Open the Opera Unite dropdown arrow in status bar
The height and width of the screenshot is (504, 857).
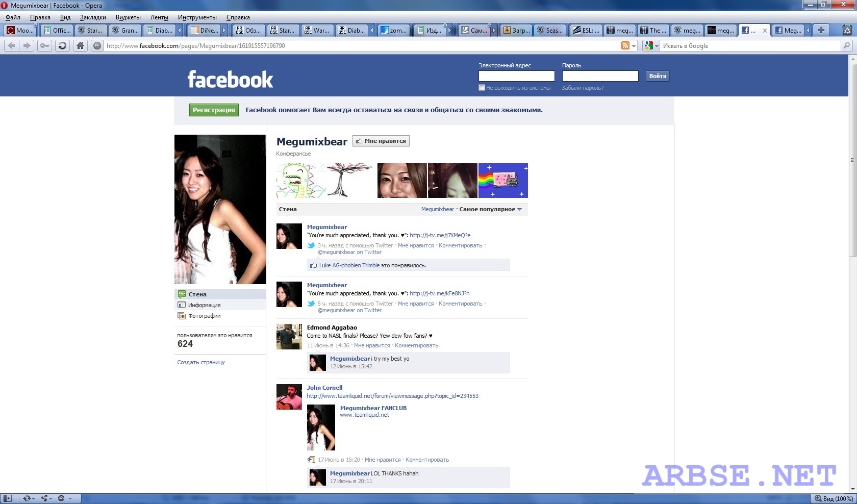[52, 498]
